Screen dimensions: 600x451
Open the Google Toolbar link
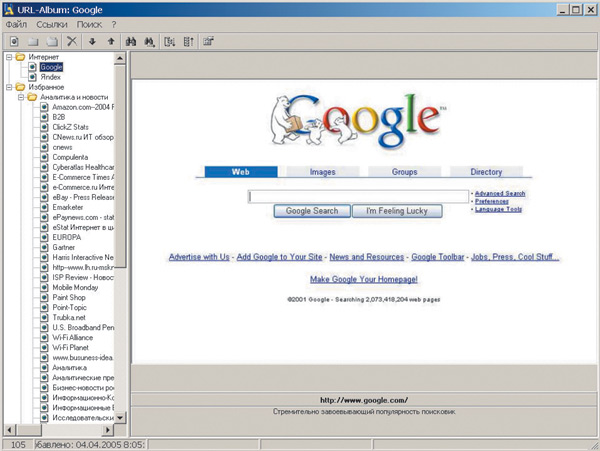tap(438, 257)
